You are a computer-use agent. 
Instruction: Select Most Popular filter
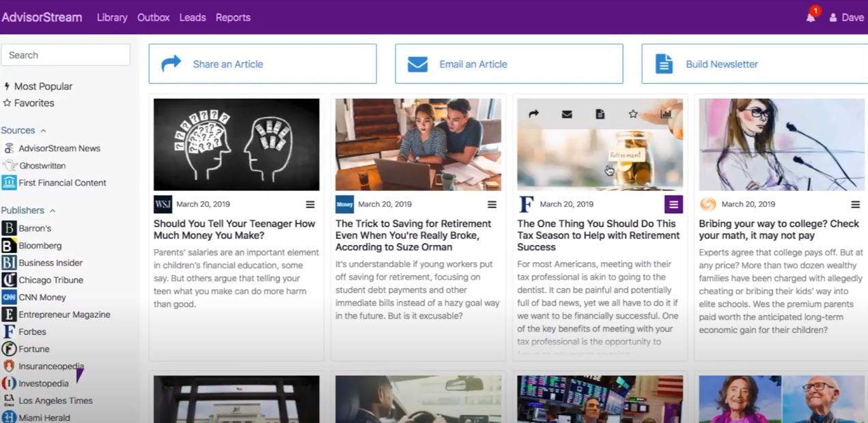coord(38,86)
